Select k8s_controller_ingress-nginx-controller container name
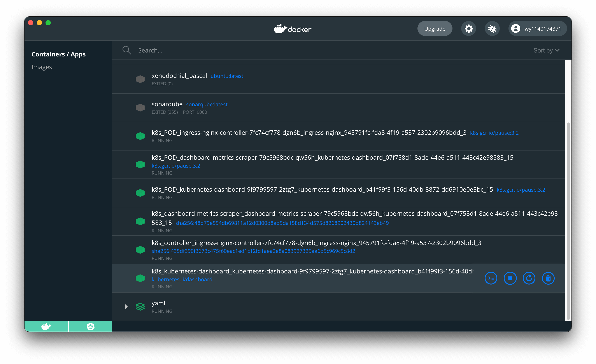596x364 pixels. point(316,243)
